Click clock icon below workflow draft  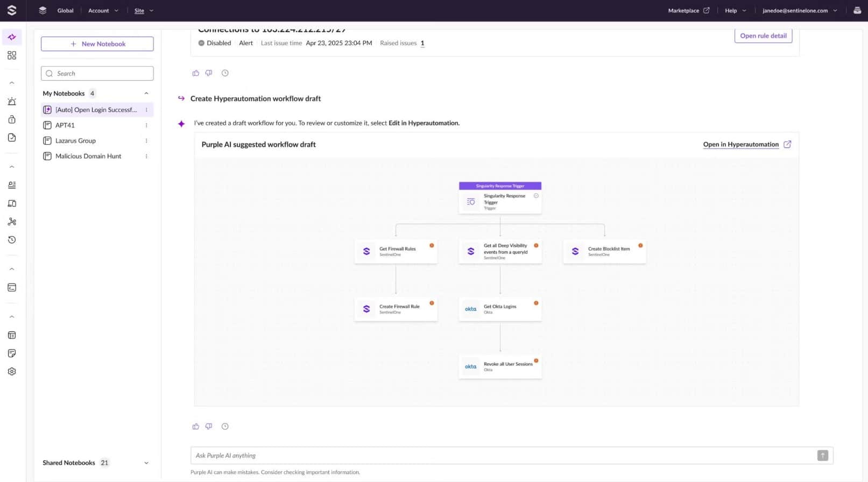click(x=225, y=427)
